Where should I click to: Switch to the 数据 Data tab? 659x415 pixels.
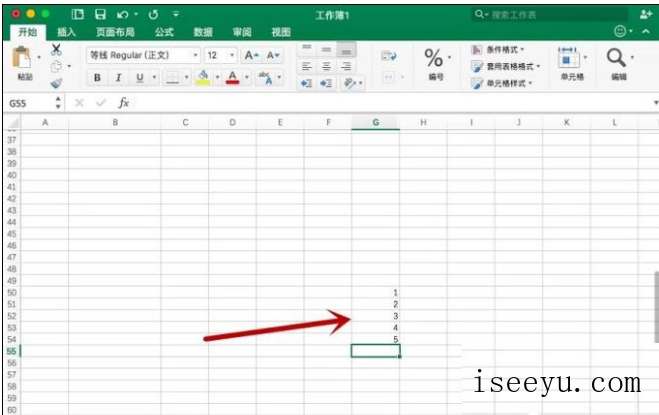coord(203,32)
